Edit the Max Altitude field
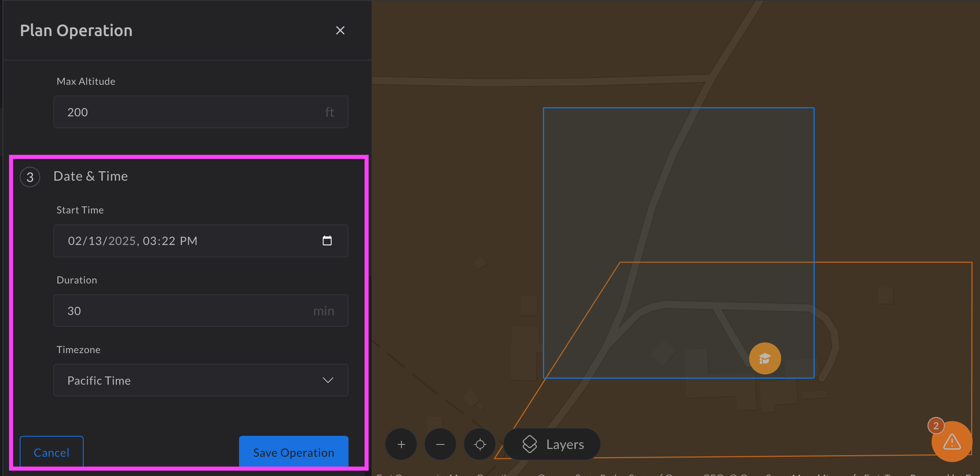 pos(201,112)
